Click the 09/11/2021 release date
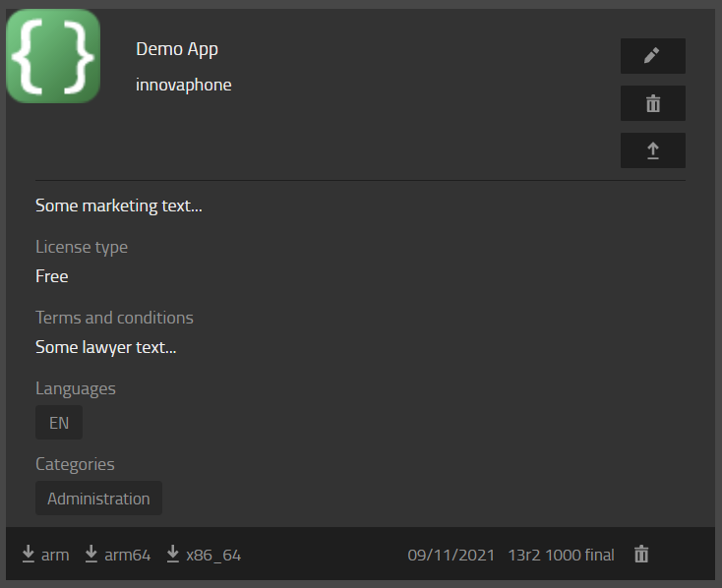The width and height of the screenshot is (722, 588). click(x=451, y=555)
